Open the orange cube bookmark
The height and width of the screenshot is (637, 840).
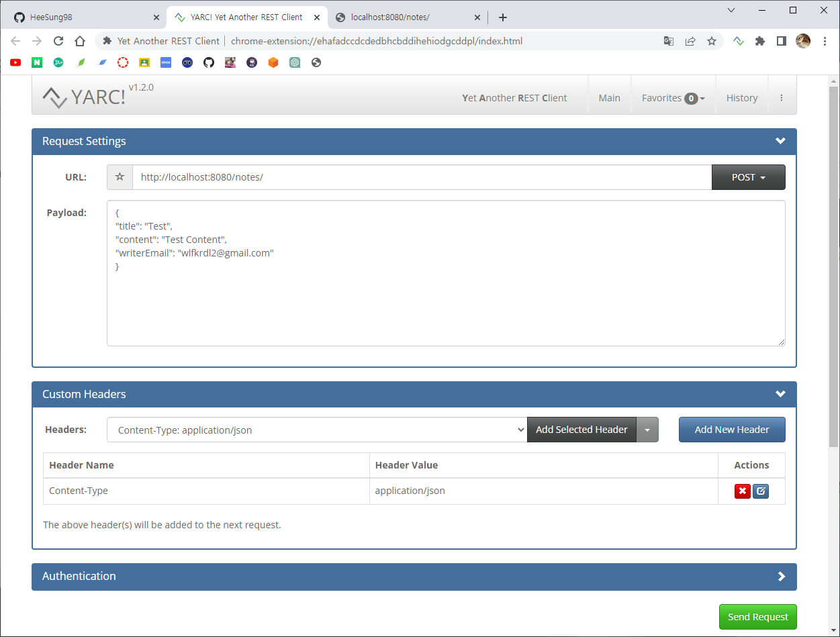tap(273, 62)
